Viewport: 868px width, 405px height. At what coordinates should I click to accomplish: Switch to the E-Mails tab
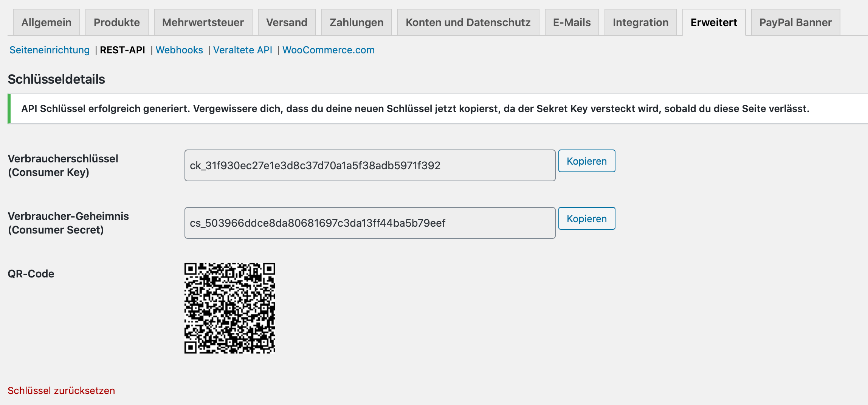pyautogui.click(x=572, y=22)
